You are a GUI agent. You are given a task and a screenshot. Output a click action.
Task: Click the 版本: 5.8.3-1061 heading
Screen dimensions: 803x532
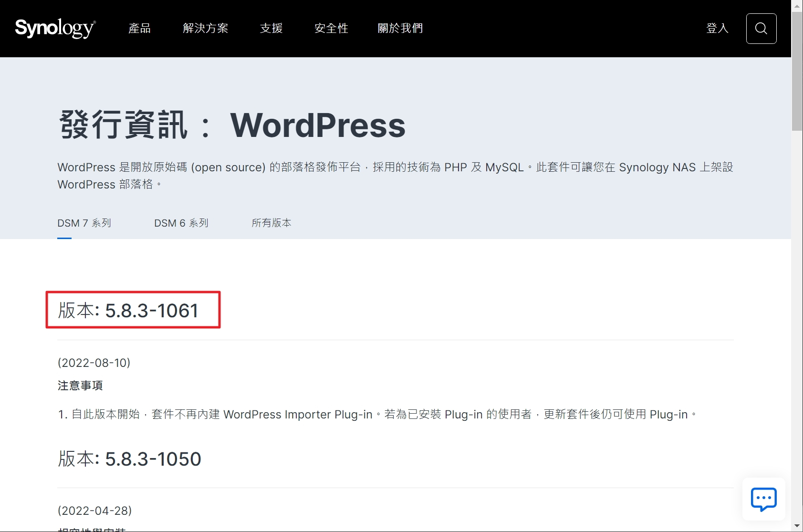[128, 311]
